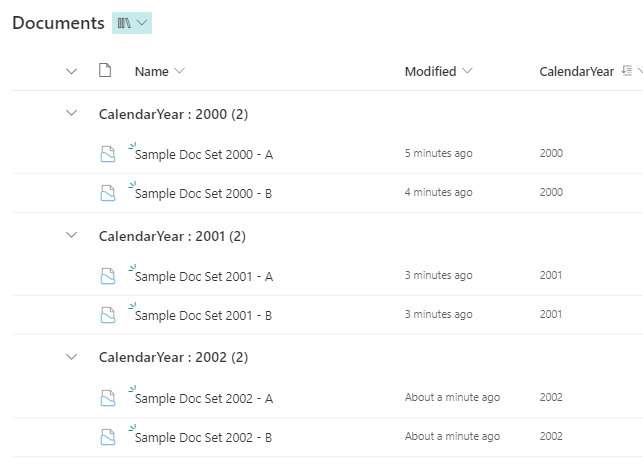Open the library view switcher icon
This screenshot has height=468, width=643.
[x=132, y=22]
